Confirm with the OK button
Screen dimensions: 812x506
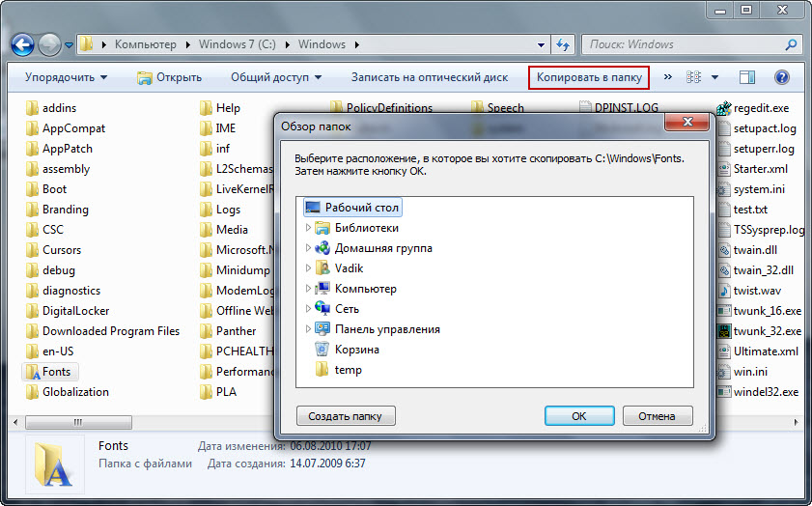pos(579,416)
